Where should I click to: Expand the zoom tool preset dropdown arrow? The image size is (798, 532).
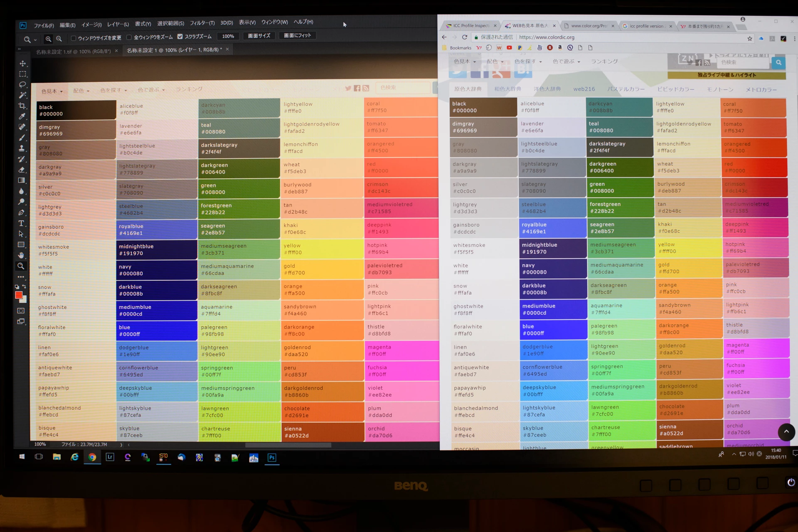35,40
